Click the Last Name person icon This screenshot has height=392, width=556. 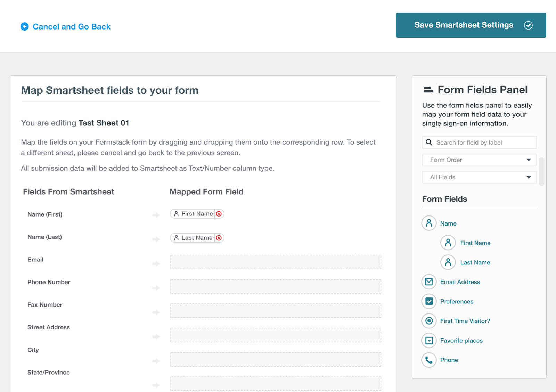pos(448,262)
